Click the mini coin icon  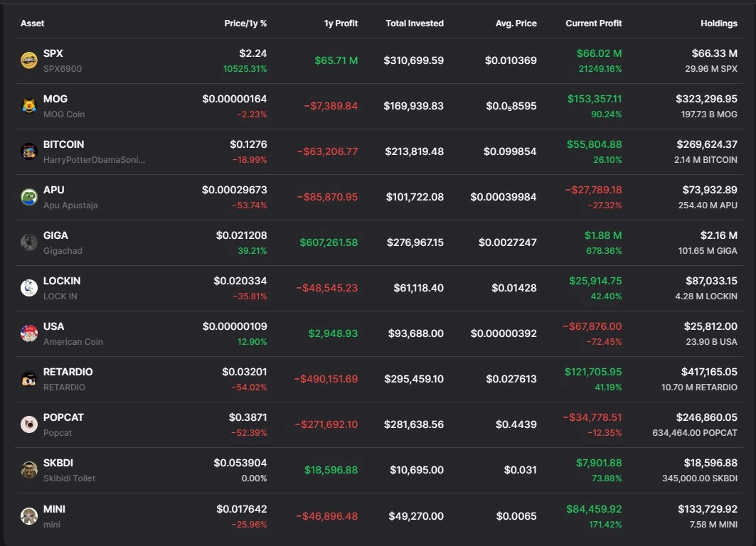29,515
